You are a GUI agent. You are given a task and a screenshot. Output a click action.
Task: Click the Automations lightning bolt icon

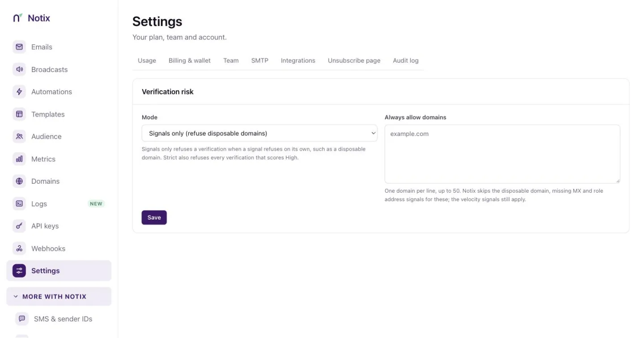[19, 92]
